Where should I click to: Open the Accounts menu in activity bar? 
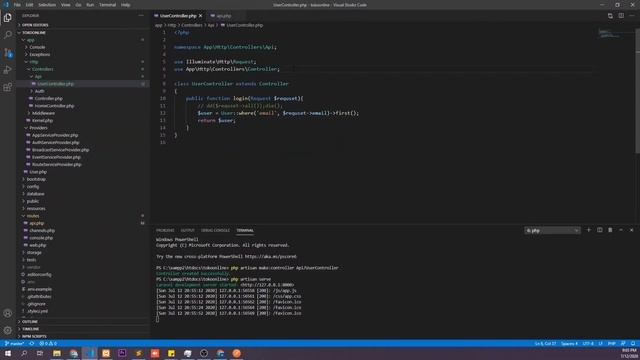pos(8,313)
